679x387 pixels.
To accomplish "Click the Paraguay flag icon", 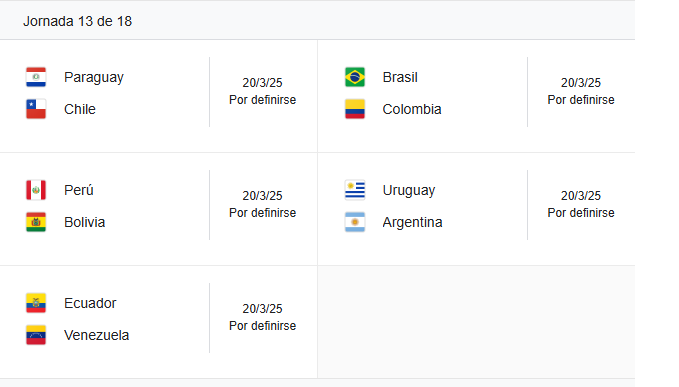I will point(36,77).
